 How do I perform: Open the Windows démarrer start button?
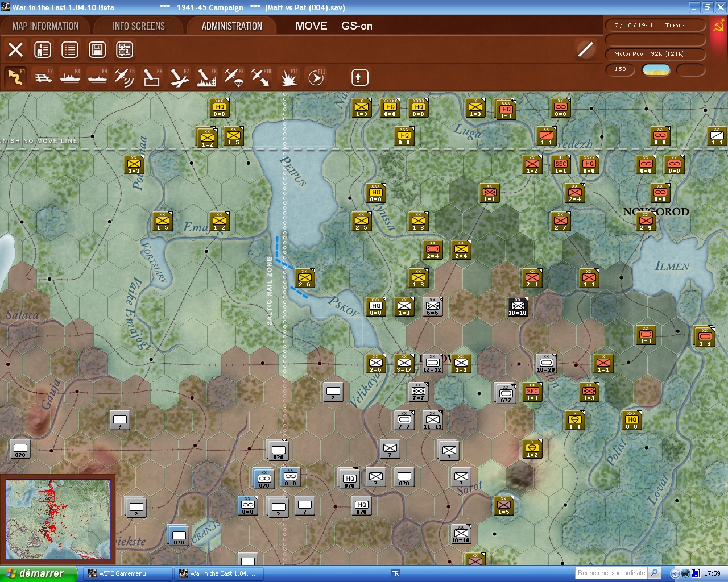pos(39,573)
